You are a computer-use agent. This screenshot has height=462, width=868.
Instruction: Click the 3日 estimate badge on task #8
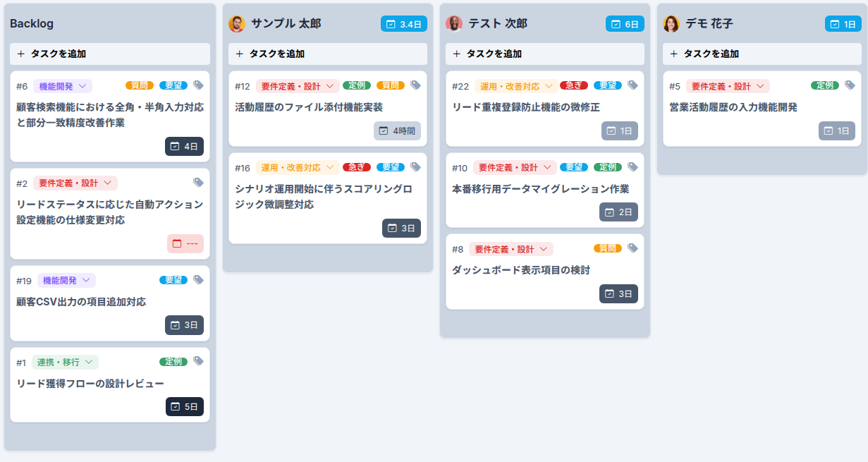tap(618, 293)
